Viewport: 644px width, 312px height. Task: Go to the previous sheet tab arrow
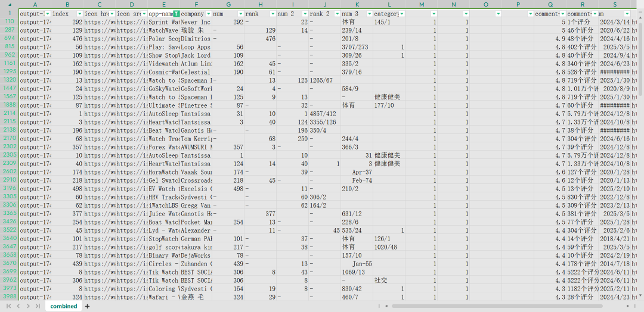pos(18,306)
